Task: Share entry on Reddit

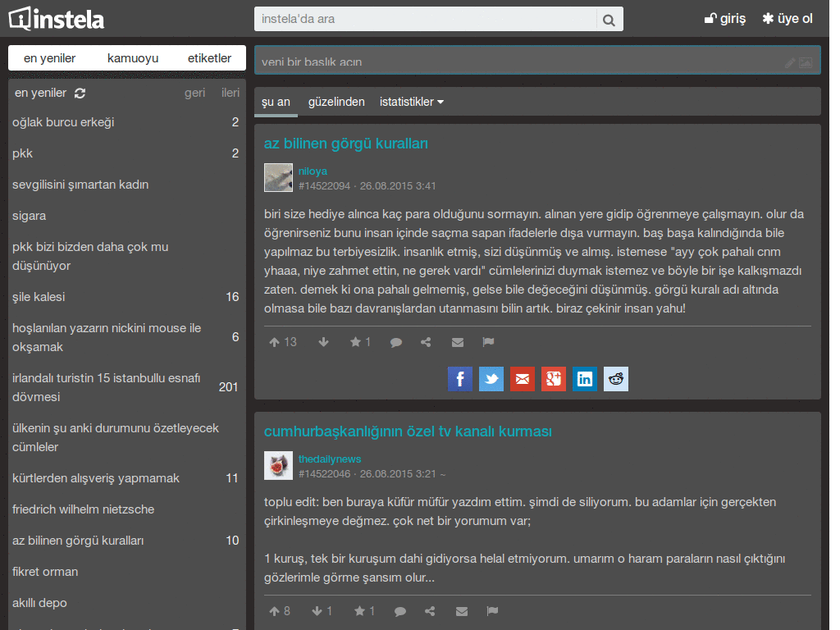Action: 616,378
